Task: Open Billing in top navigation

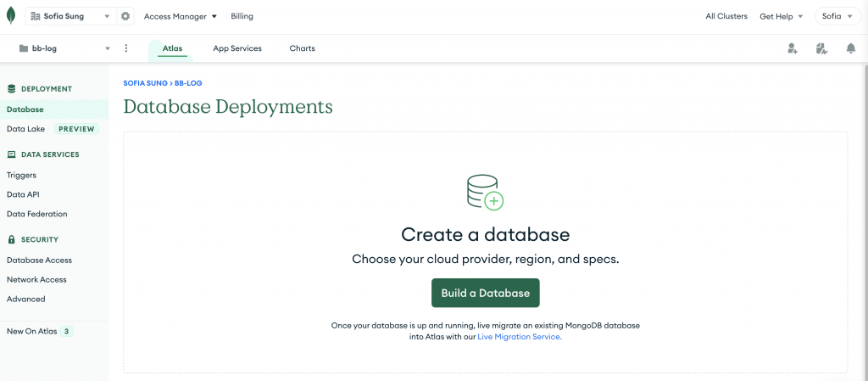Action: click(x=242, y=17)
